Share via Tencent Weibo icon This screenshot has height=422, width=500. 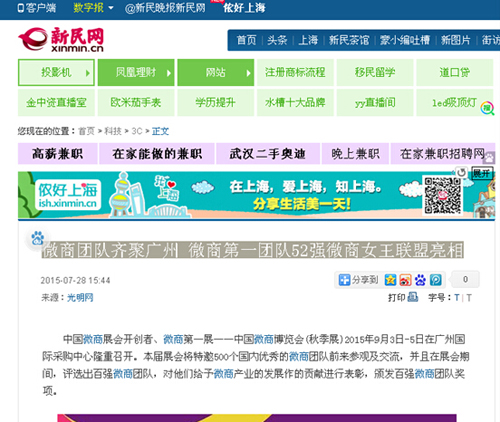click(435, 280)
